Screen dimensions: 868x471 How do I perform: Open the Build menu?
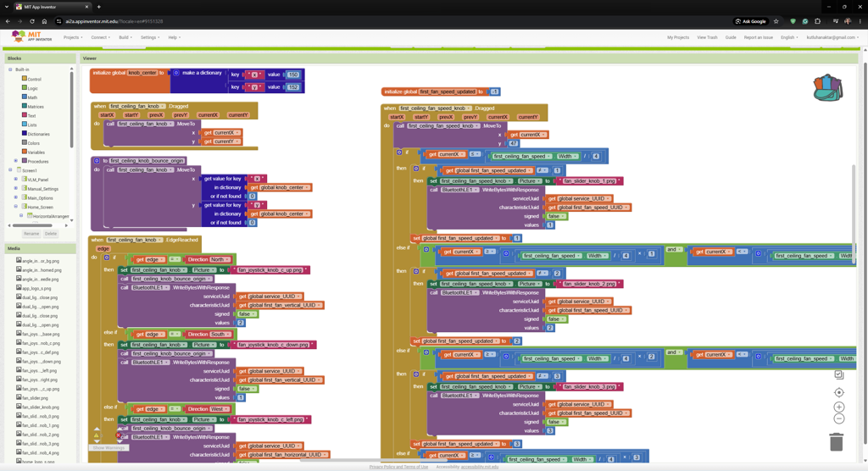(x=125, y=37)
